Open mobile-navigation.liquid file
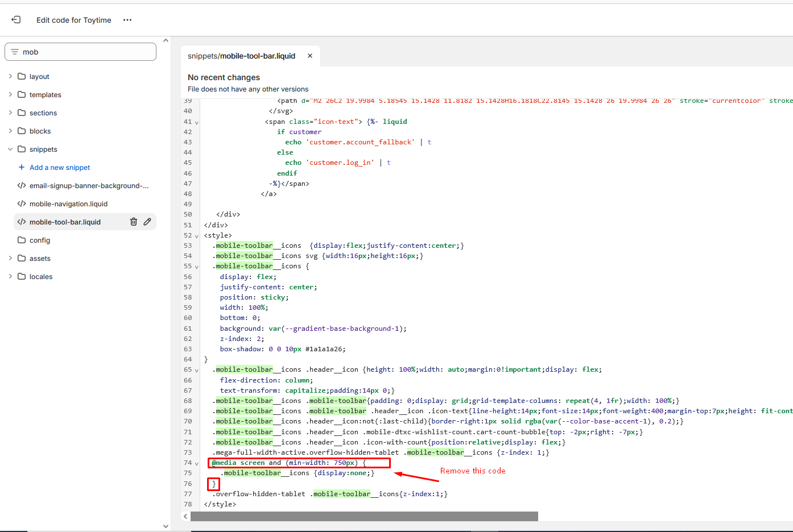This screenshot has width=793, height=532. (x=68, y=203)
